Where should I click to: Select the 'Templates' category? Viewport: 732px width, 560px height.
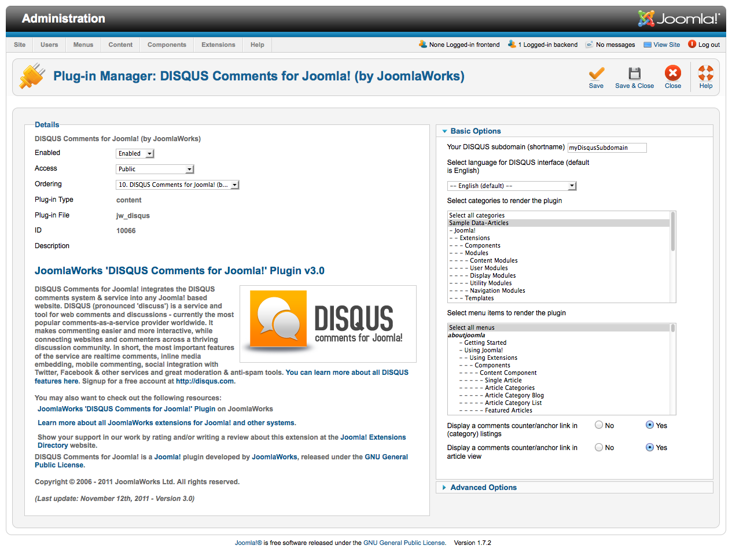click(558, 298)
